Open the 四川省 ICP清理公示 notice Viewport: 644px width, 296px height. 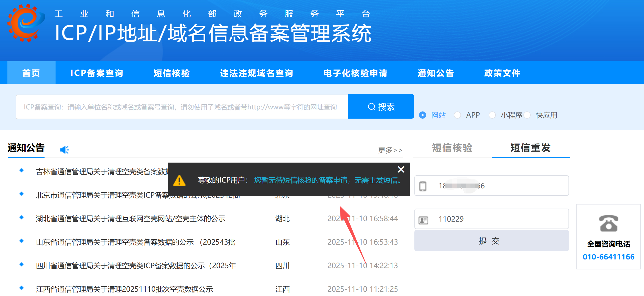pyautogui.click(x=136, y=266)
